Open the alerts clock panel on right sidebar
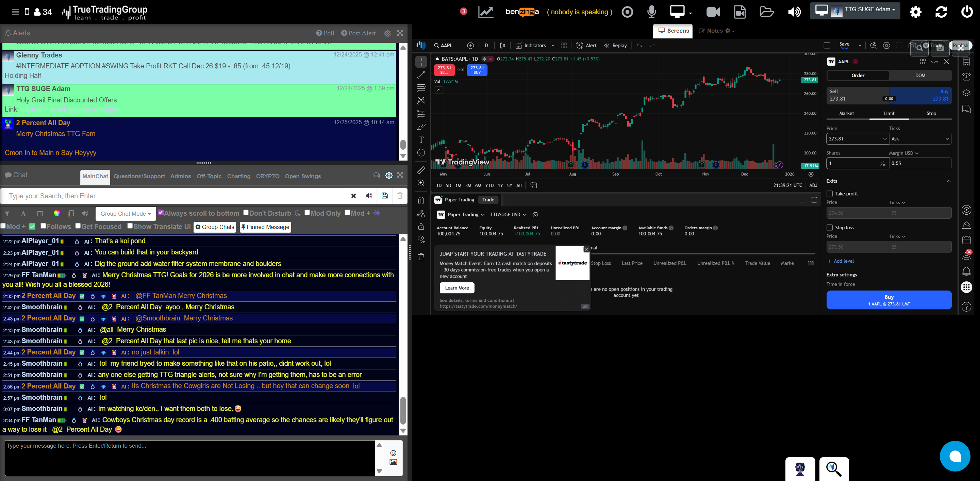 pyautogui.click(x=966, y=77)
